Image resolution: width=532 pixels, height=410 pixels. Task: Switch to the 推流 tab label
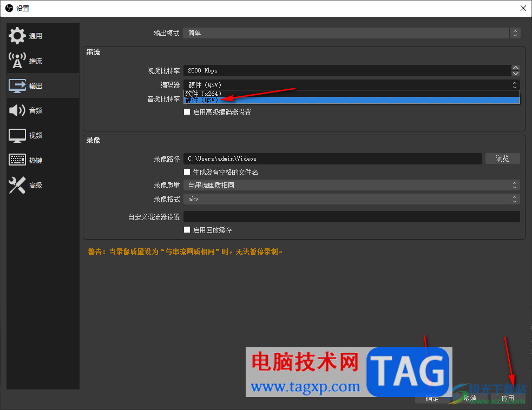36,61
